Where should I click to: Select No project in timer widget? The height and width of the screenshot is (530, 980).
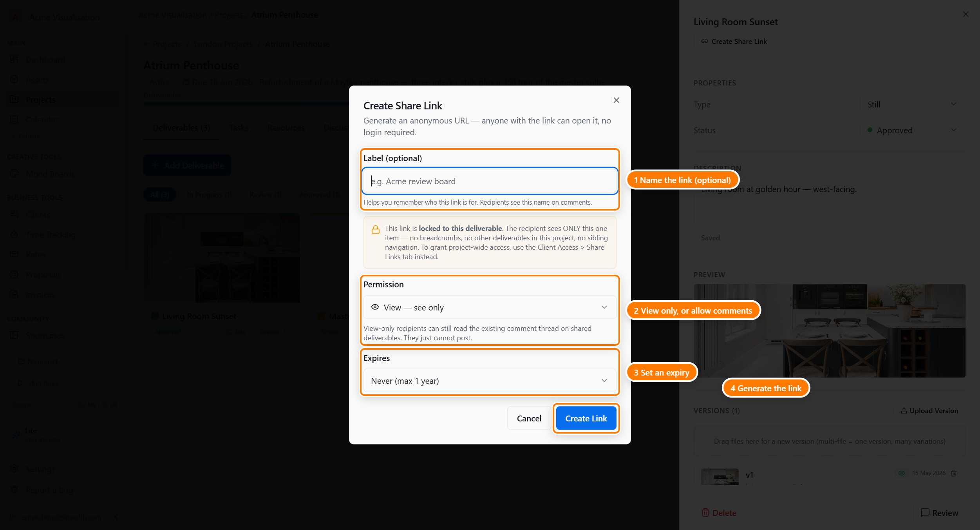[x=38, y=361]
